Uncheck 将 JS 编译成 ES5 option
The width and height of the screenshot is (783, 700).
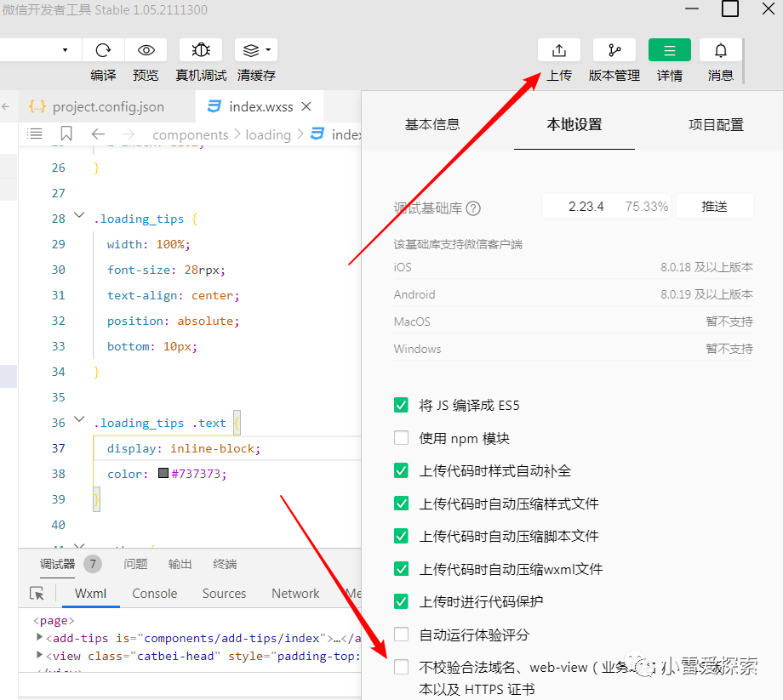402,405
